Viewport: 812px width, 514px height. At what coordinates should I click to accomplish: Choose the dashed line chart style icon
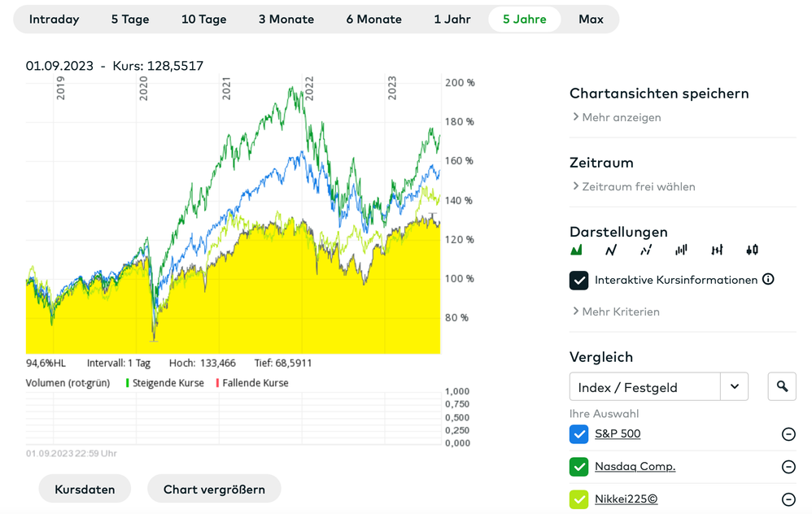tap(646, 250)
